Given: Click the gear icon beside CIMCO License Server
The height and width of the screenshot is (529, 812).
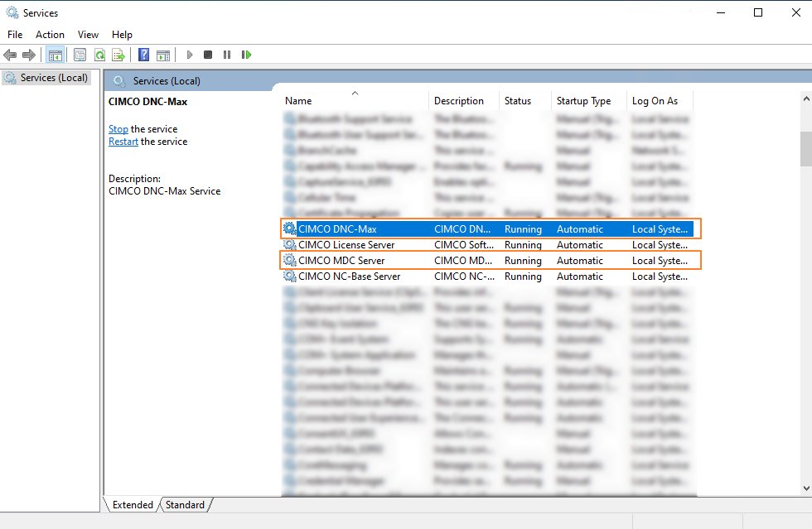Looking at the screenshot, I should [x=289, y=244].
